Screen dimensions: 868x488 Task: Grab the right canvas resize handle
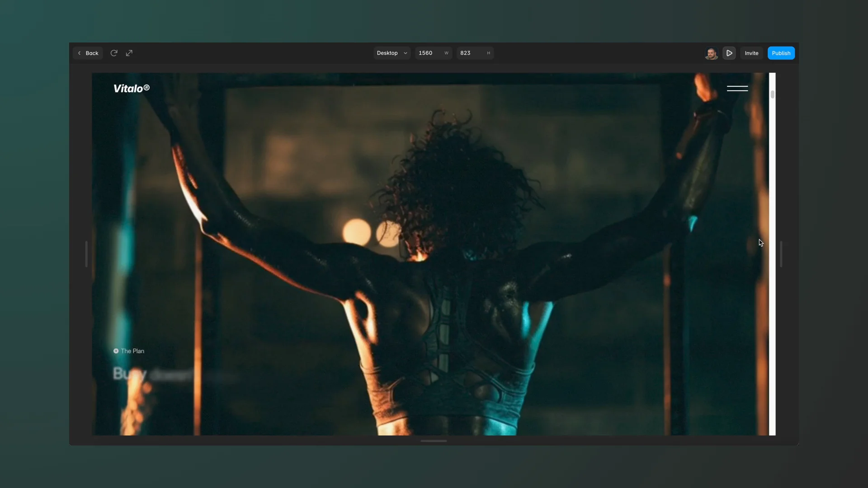[x=781, y=254]
